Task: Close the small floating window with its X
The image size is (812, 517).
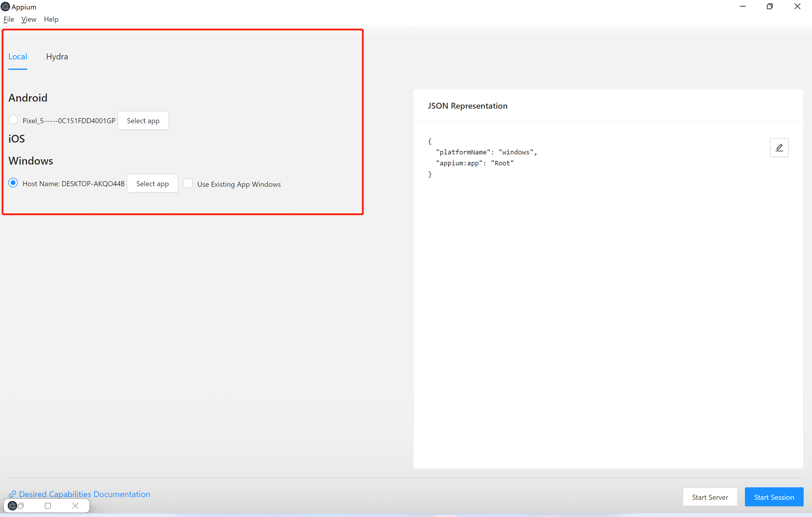Action: point(75,505)
